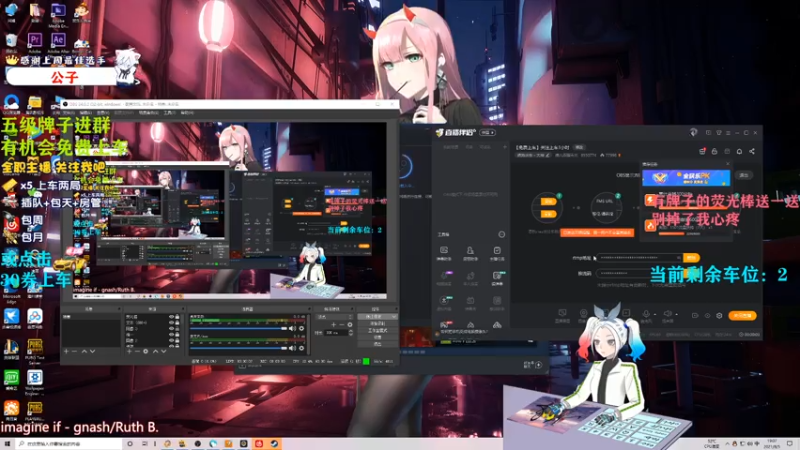
Task: Add a new scene in OBS Scenes dock
Action: point(66,351)
